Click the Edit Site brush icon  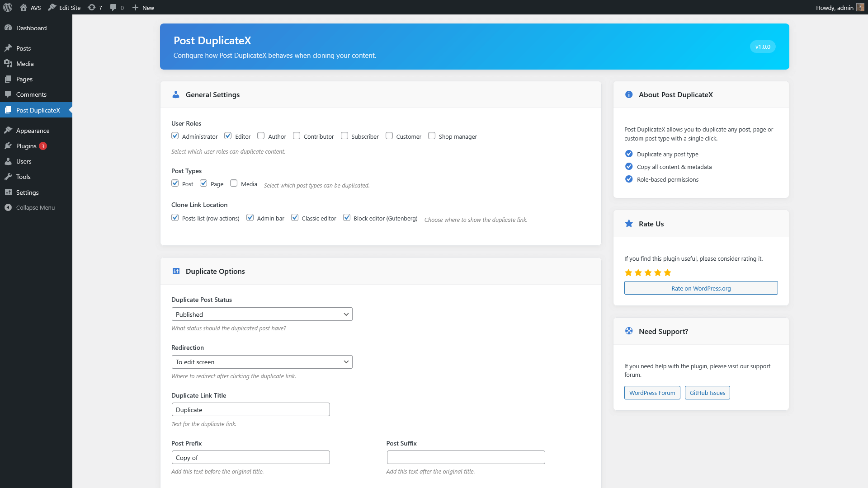(x=52, y=8)
